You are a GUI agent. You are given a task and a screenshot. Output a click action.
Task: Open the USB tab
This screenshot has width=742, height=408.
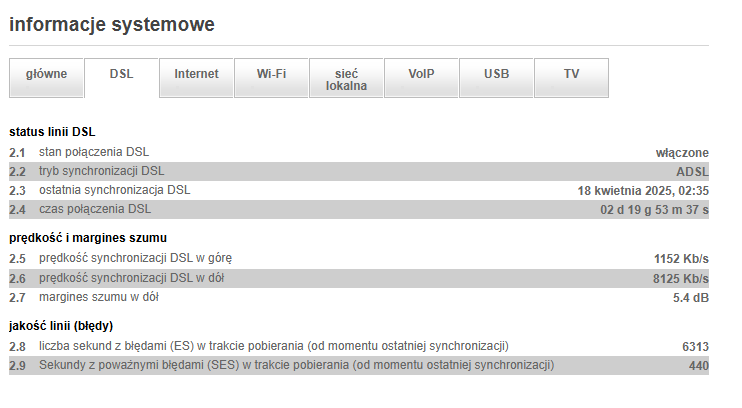[x=496, y=74]
